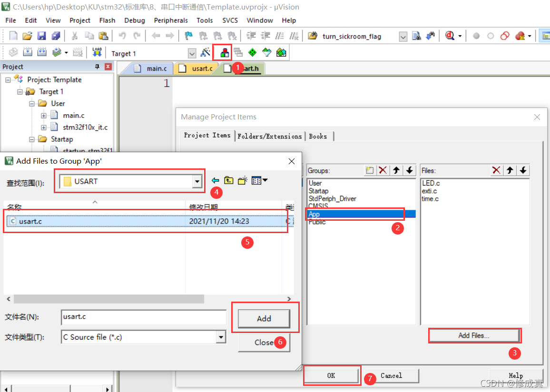Click Cancel in Manage Project Items
The image size is (550, 392).
(392, 375)
